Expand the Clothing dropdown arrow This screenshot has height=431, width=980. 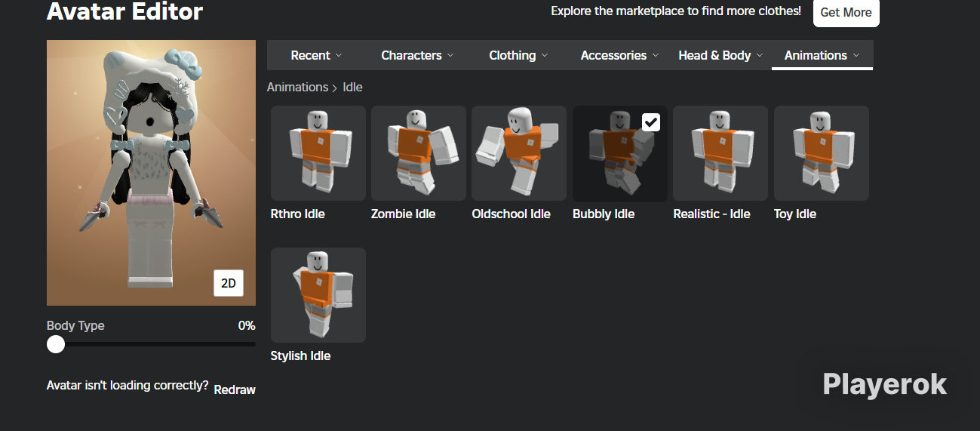pyautogui.click(x=544, y=55)
